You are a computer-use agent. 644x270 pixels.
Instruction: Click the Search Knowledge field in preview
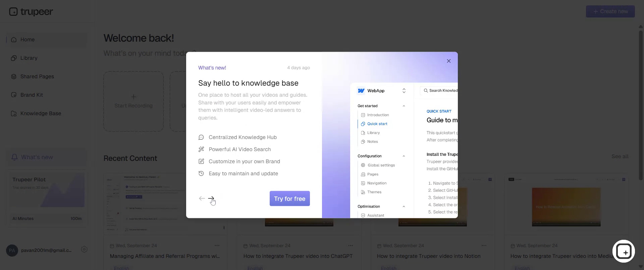coord(439,91)
